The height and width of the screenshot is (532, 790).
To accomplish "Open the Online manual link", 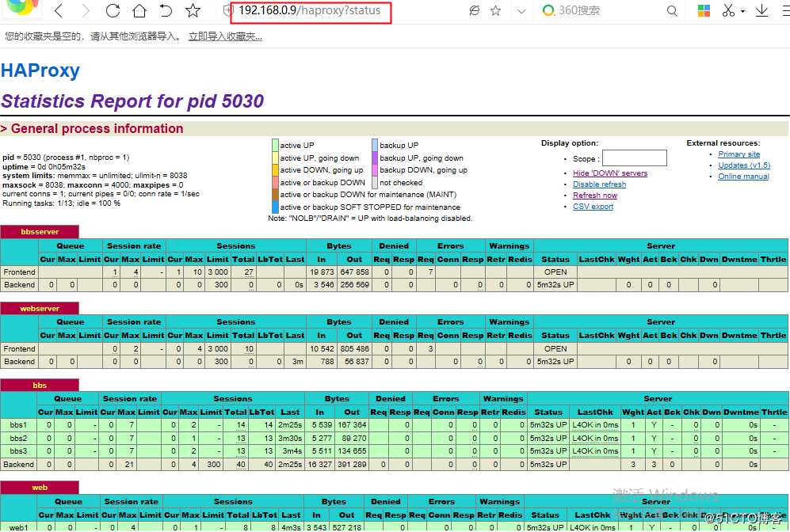I will pos(744,177).
